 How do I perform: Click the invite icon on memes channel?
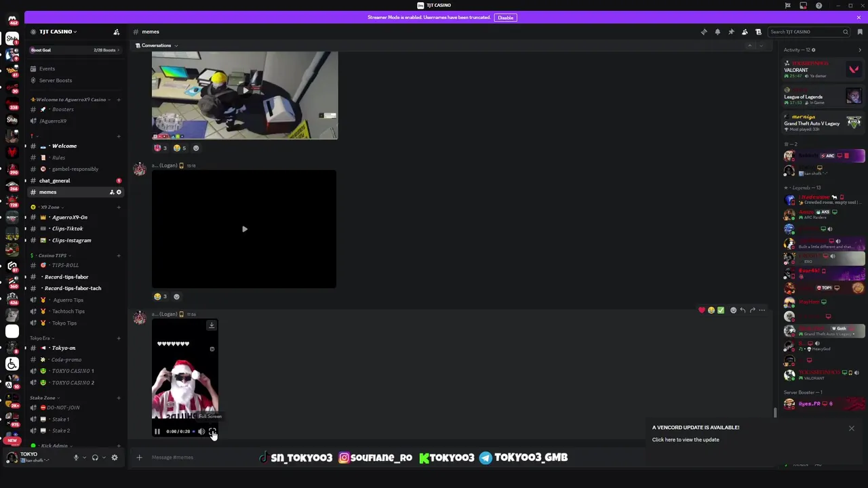tap(112, 192)
